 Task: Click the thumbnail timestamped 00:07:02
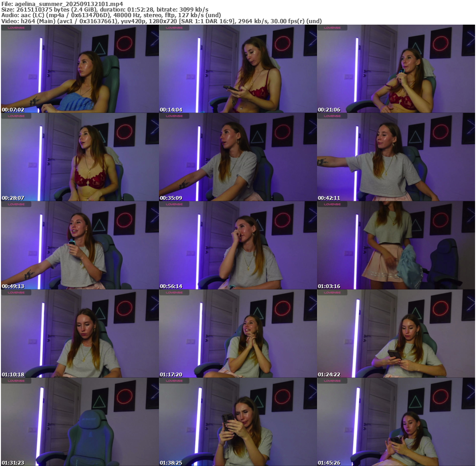click(x=79, y=69)
